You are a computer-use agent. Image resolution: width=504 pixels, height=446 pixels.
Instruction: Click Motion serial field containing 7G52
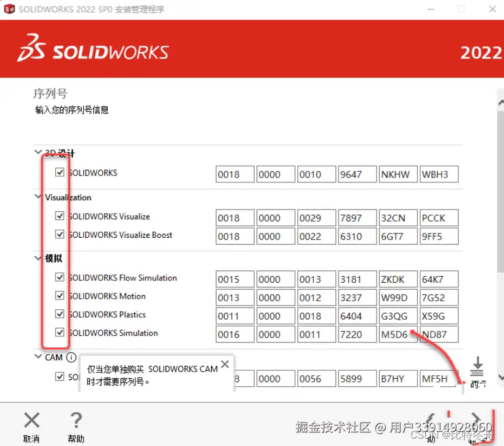tap(439, 298)
